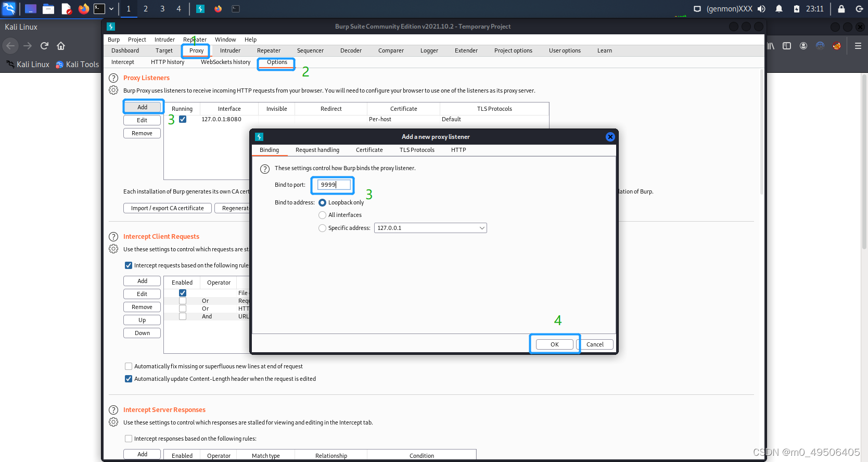868x462 pixels.
Task: Click the volume speaker icon
Action: pyautogui.click(x=761, y=9)
